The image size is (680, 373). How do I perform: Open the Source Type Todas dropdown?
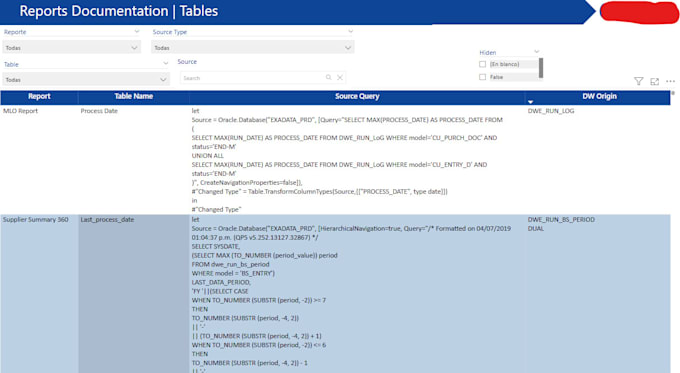point(253,48)
